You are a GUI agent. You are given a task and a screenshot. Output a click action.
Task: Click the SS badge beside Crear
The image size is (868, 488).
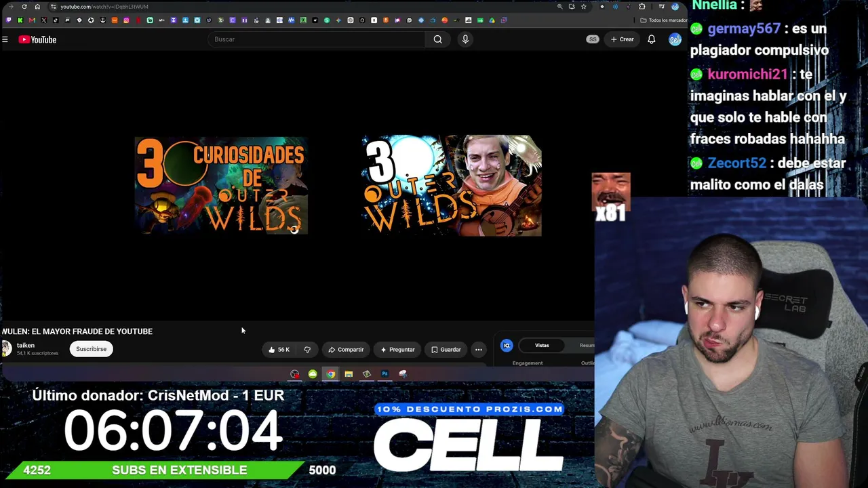[x=593, y=39]
